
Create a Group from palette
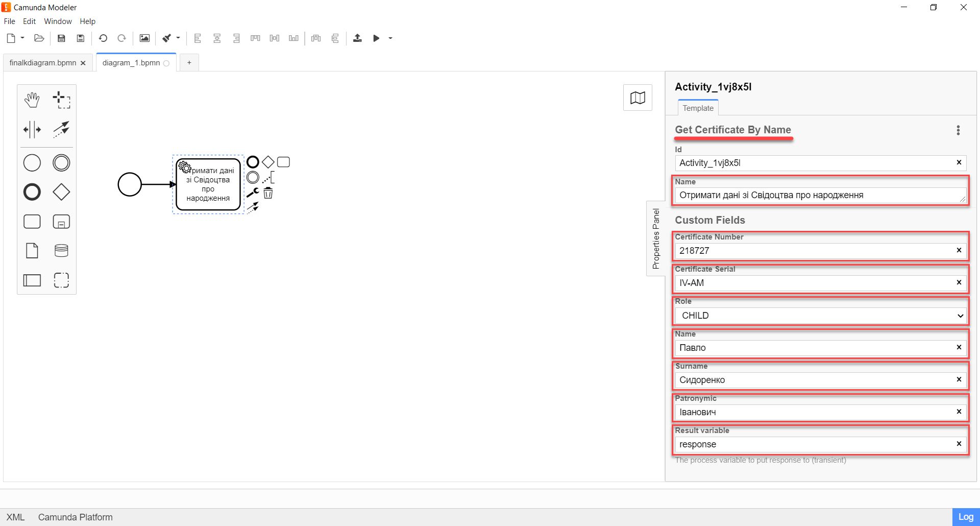(x=61, y=280)
